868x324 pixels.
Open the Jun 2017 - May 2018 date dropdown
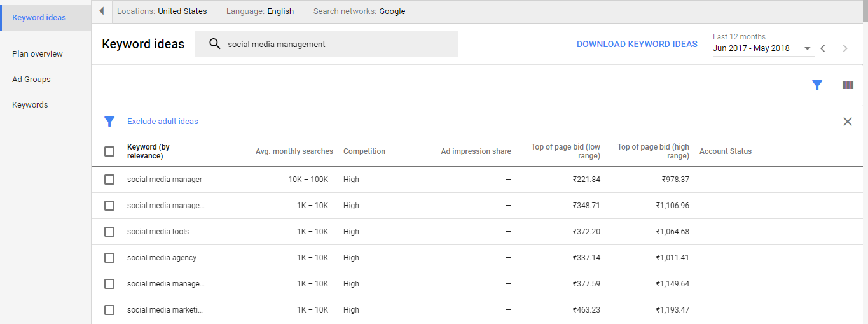pos(762,48)
